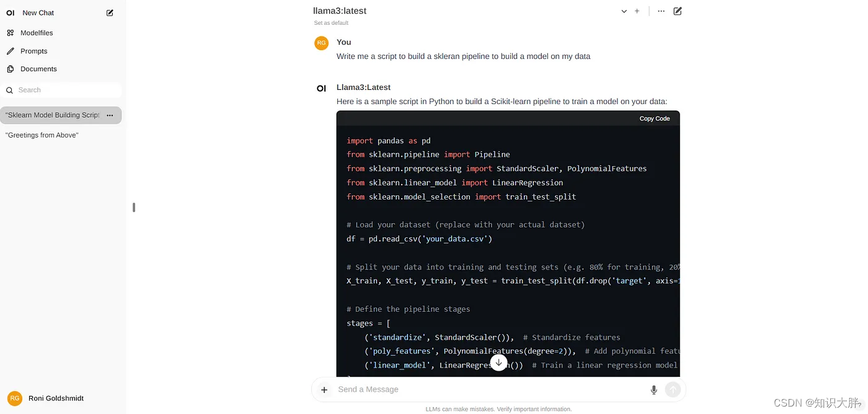Add another model with the plus icon
Screen dimensions: 868x414
637,11
